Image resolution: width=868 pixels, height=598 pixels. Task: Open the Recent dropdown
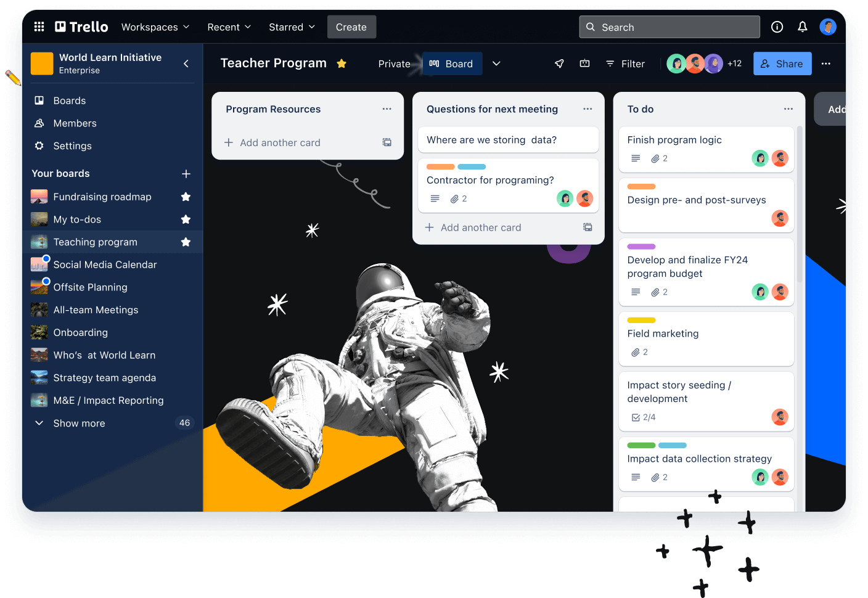point(229,27)
